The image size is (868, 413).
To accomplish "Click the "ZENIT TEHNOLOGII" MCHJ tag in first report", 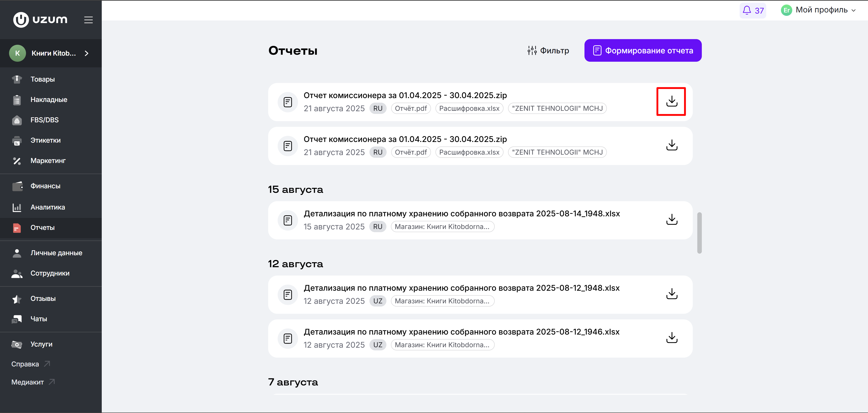I will click(x=557, y=109).
